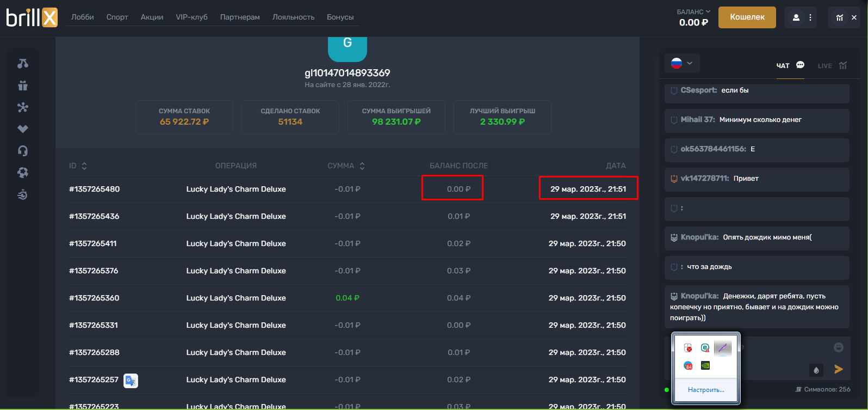Viewport: 868px width, 410px height.
Task: Click the СУММА ВЫИГРЫШЕЙ value 98 231.07 ₽
Action: (x=396, y=122)
